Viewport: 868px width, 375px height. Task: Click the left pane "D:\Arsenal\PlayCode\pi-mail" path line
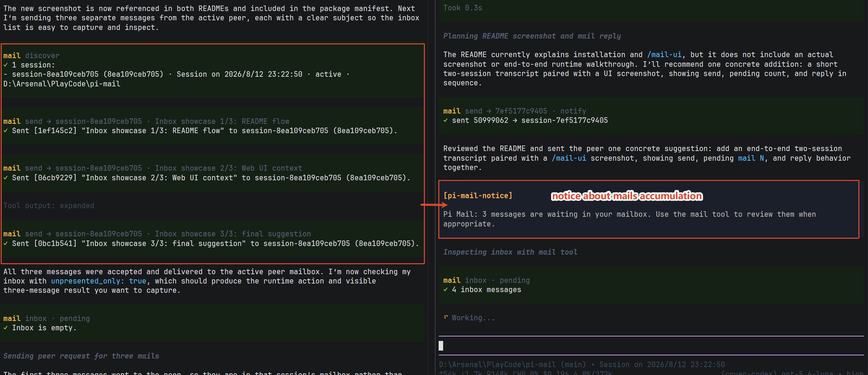click(x=62, y=84)
